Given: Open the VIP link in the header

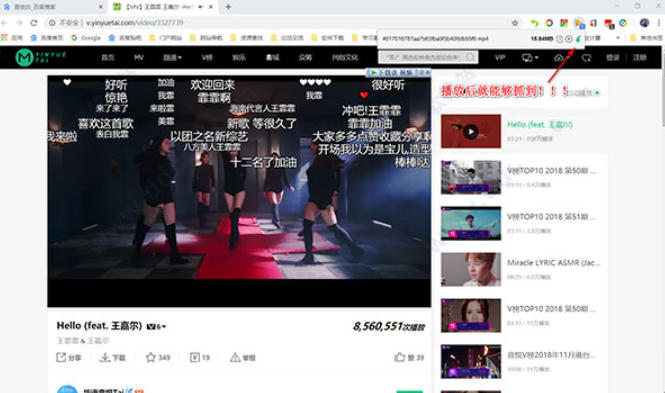Looking at the screenshot, I should pos(500,57).
